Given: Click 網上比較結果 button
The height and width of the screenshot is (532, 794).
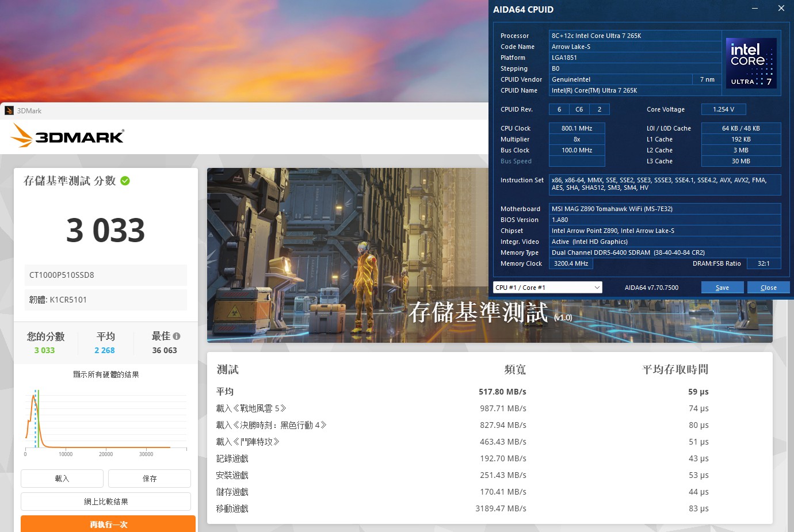Looking at the screenshot, I should [106, 502].
